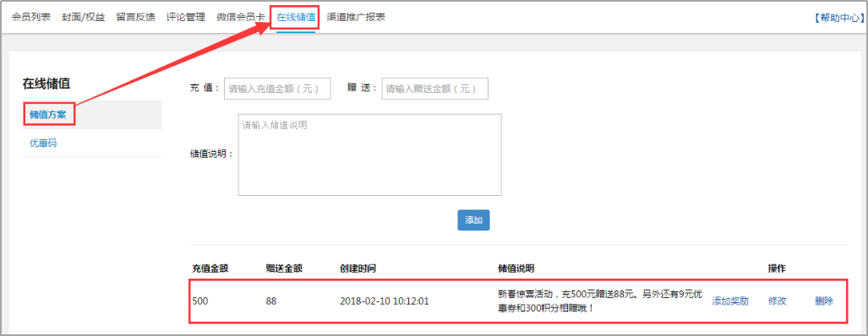Click the 充值金额 column header

tap(210, 268)
